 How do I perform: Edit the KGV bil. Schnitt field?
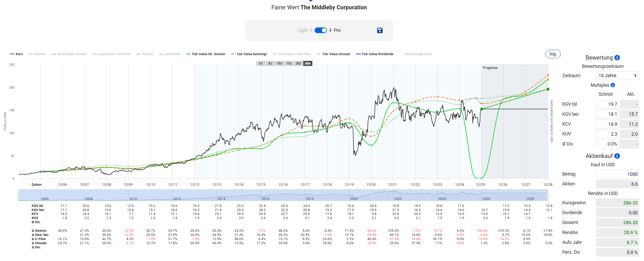tap(607, 104)
